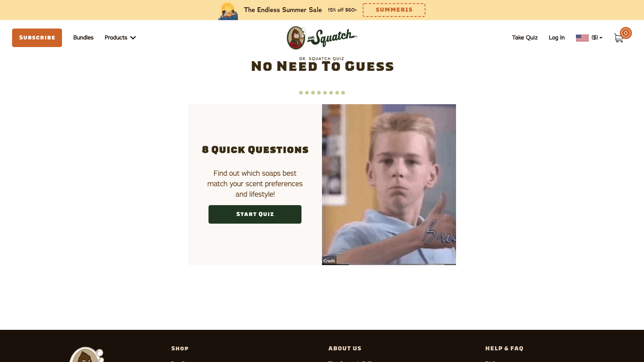Open the Products navigation menu
Image resolution: width=644 pixels, height=362 pixels.
click(x=116, y=37)
